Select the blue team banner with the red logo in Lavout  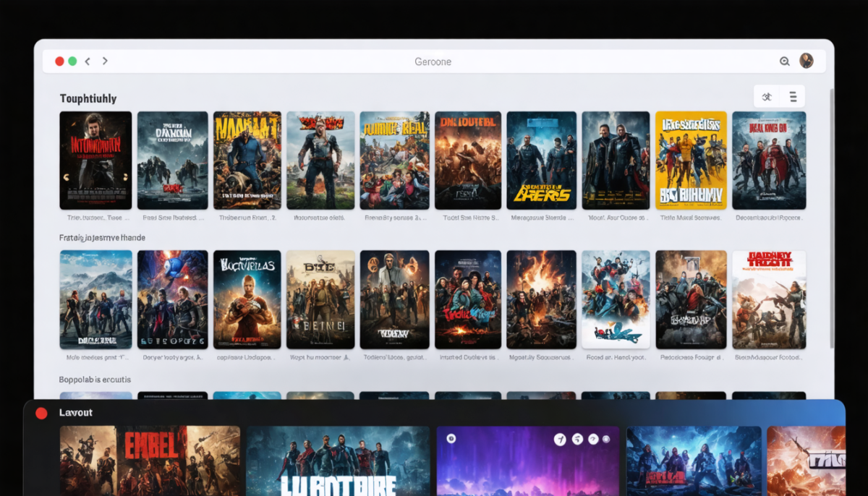694,461
